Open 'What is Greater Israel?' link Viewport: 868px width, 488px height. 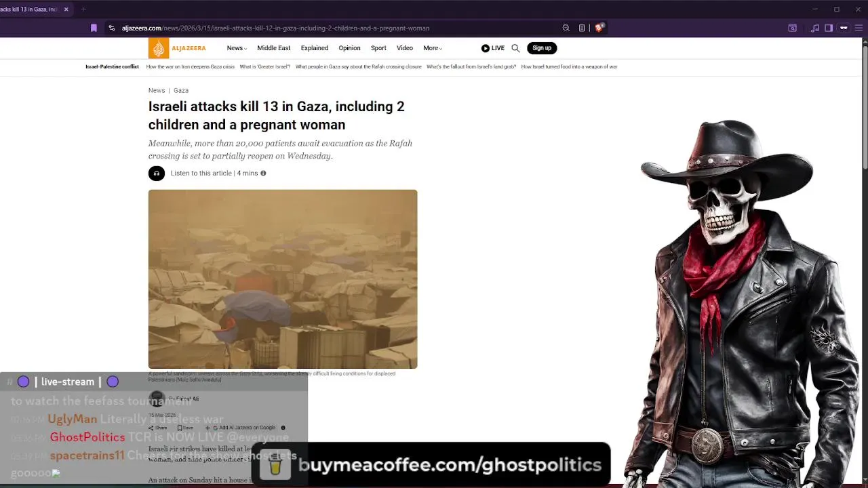(x=265, y=67)
